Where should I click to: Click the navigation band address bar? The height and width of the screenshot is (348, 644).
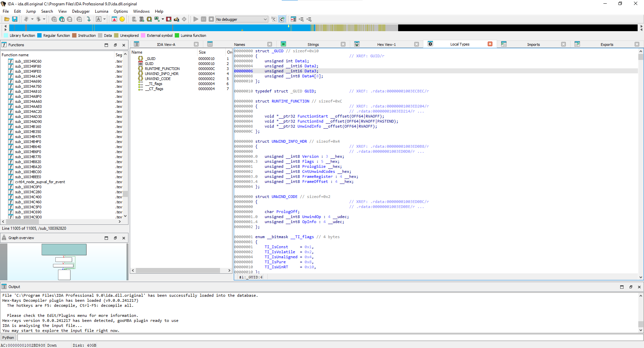(323, 28)
